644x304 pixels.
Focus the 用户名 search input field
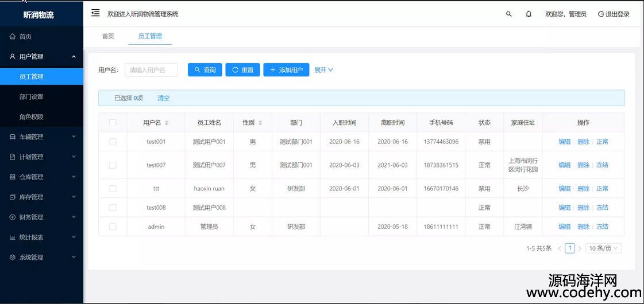coord(151,70)
